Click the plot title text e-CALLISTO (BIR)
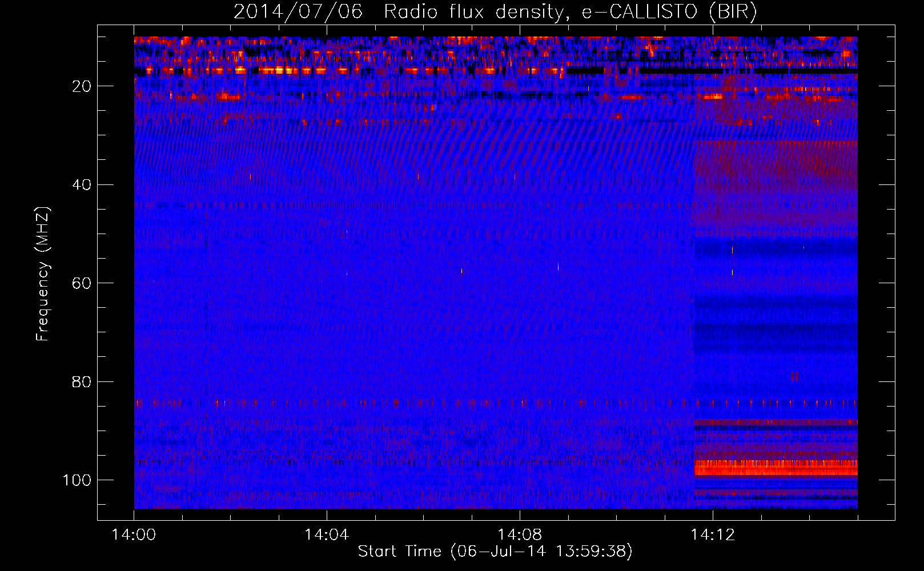 click(x=669, y=12)
